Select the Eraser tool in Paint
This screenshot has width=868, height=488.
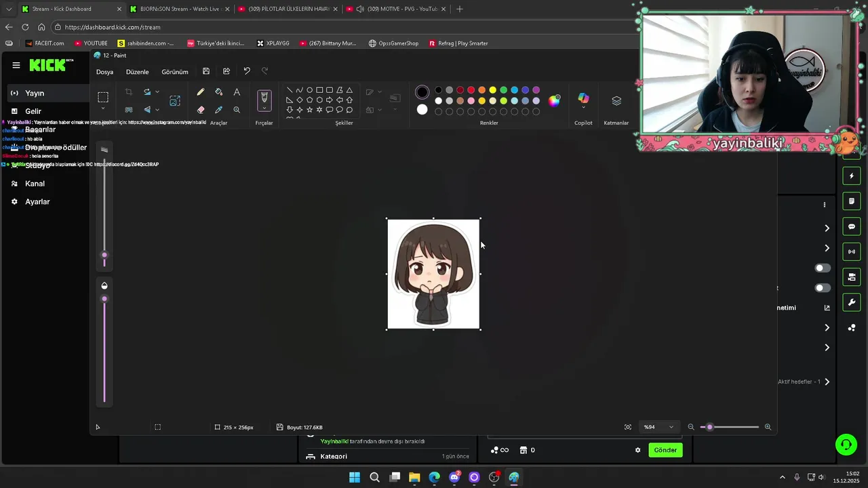tap(201, 109)
